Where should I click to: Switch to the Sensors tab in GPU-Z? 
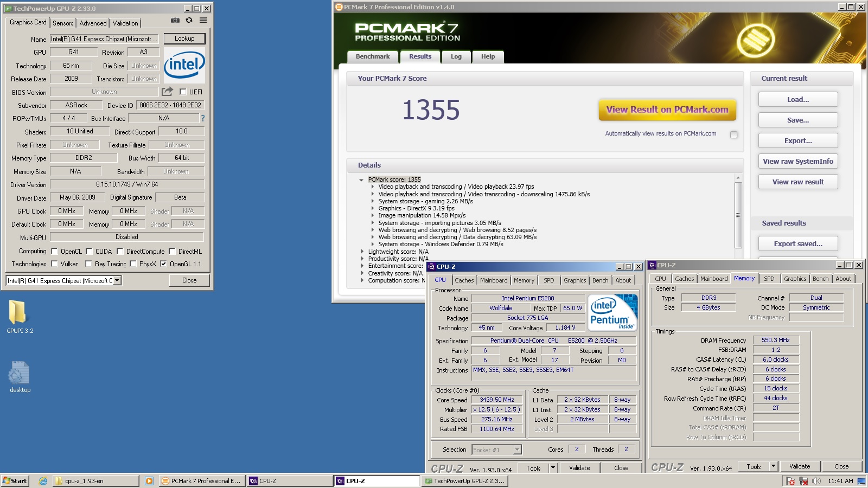(63, 23)
